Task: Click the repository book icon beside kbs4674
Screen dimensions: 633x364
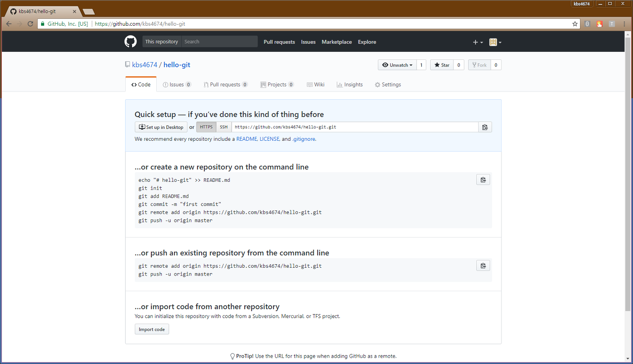Action: tap(128, 65)
